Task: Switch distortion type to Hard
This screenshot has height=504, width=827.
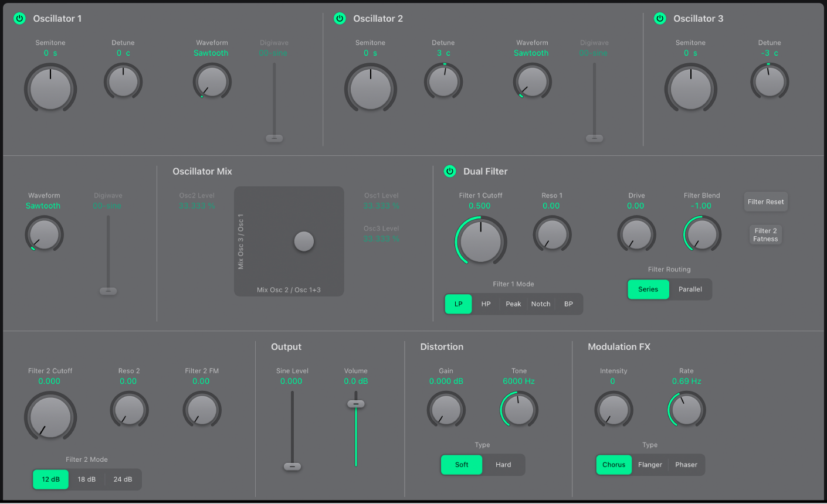Action: [503, 465]
